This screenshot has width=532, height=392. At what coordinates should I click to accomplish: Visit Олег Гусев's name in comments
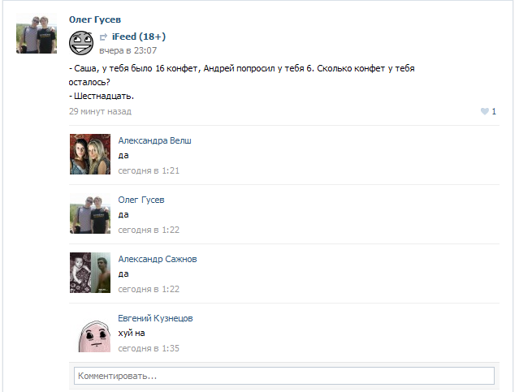(141, 200)
